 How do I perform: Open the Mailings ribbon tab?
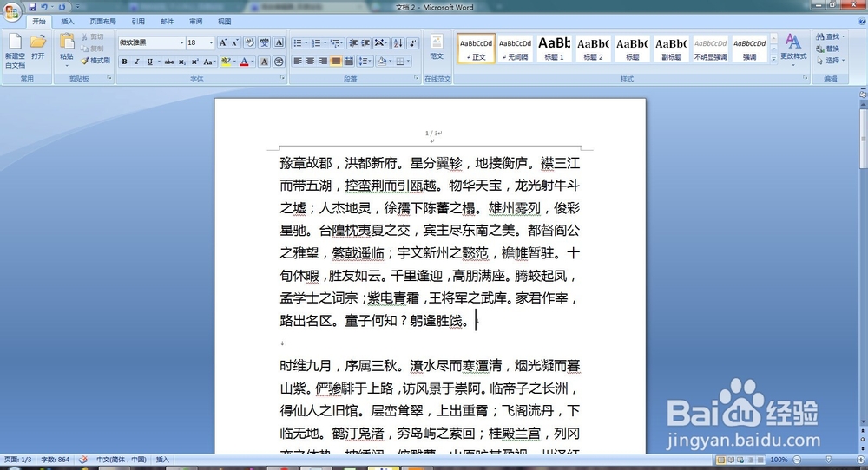[x=167, y=22]
